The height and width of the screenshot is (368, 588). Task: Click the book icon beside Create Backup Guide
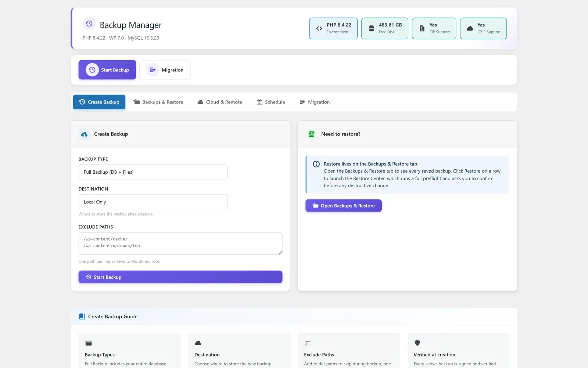[x=82, y=316]
